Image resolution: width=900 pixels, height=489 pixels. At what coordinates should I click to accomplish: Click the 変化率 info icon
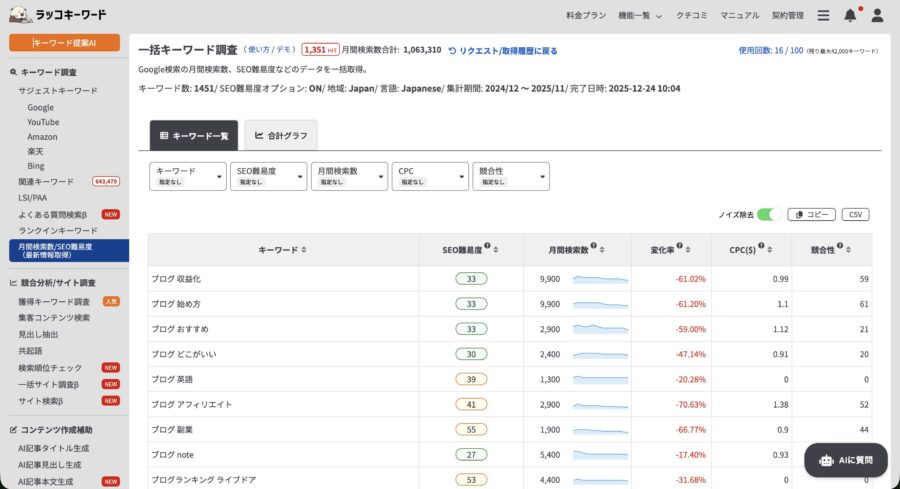coord(680,246)
